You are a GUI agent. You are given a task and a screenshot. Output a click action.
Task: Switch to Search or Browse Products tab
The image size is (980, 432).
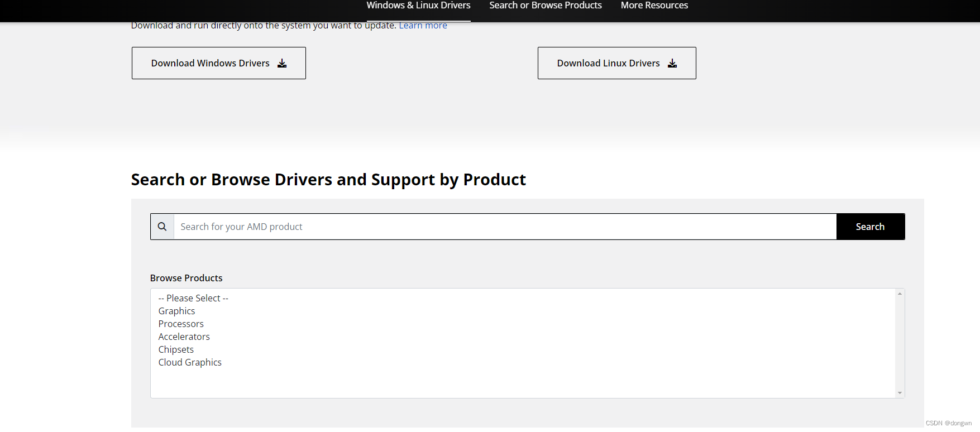[546, 6]
